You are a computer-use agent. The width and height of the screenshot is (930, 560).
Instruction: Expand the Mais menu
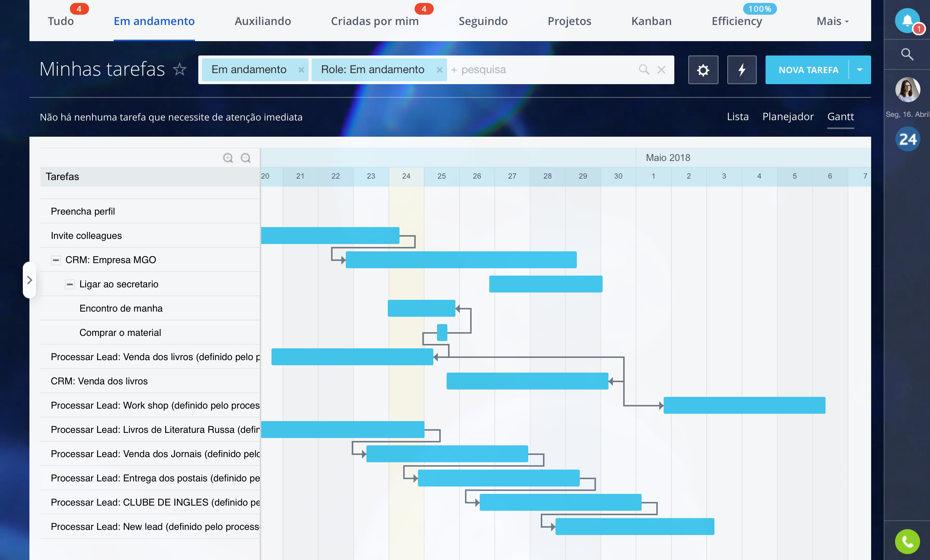pos(832,21)
